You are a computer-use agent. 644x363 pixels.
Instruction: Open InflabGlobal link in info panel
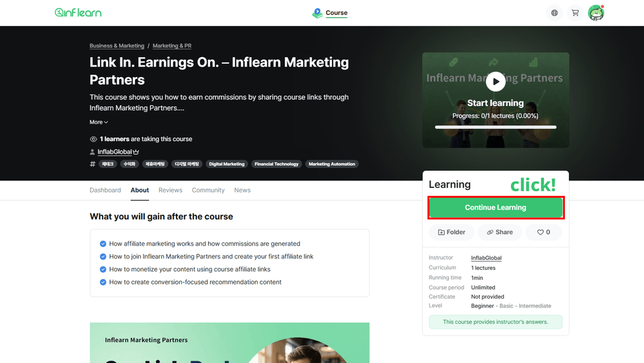[x=486, y=258]
